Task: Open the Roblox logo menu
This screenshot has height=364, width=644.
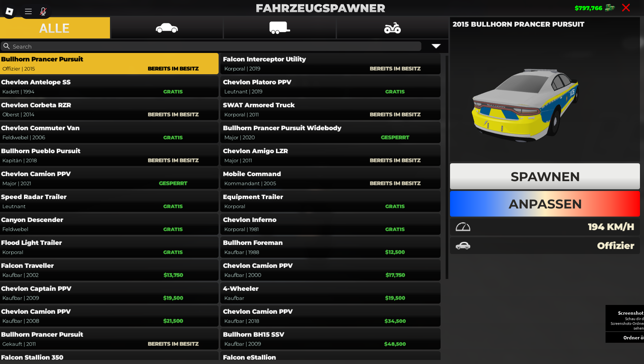Action: point(9,11)
